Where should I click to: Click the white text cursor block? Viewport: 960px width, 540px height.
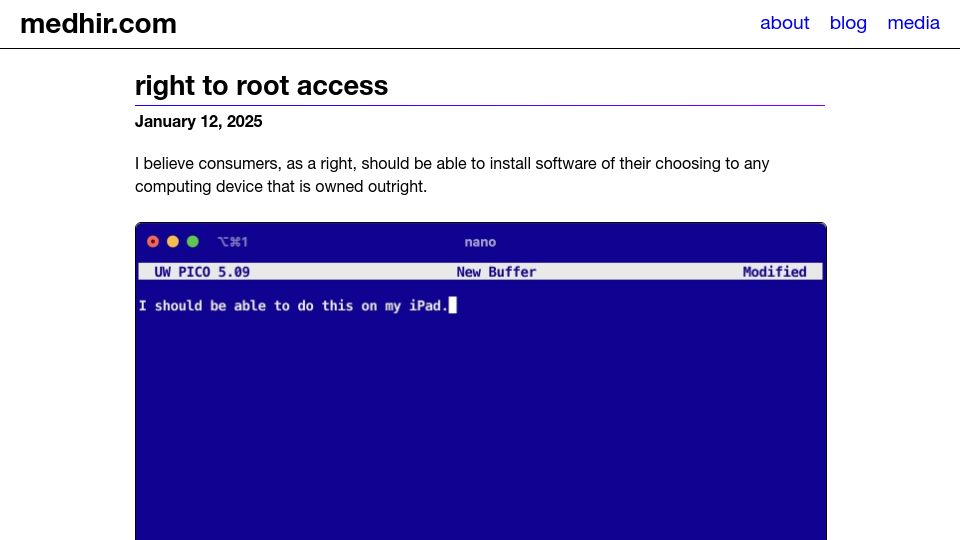pos(453,305)
